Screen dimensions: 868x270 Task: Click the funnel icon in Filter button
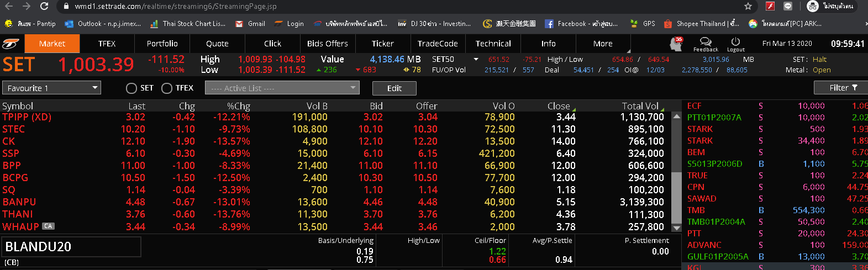(x=855, y=87)
